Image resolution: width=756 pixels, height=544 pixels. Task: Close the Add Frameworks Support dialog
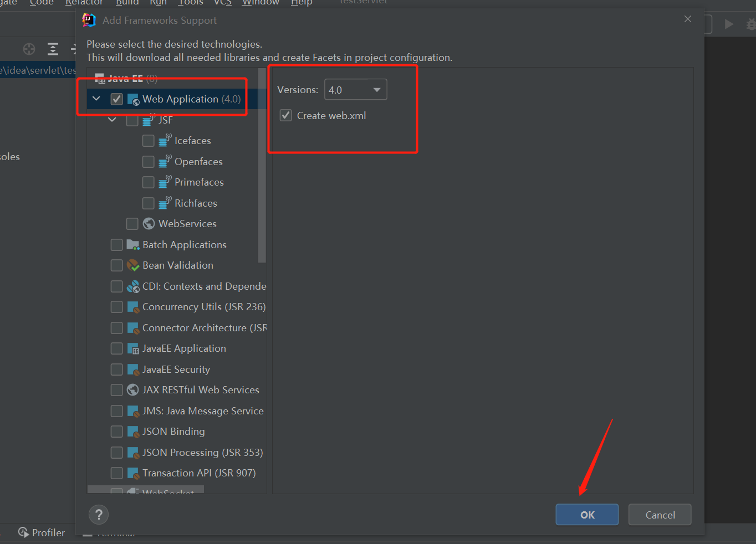[688, 19]
